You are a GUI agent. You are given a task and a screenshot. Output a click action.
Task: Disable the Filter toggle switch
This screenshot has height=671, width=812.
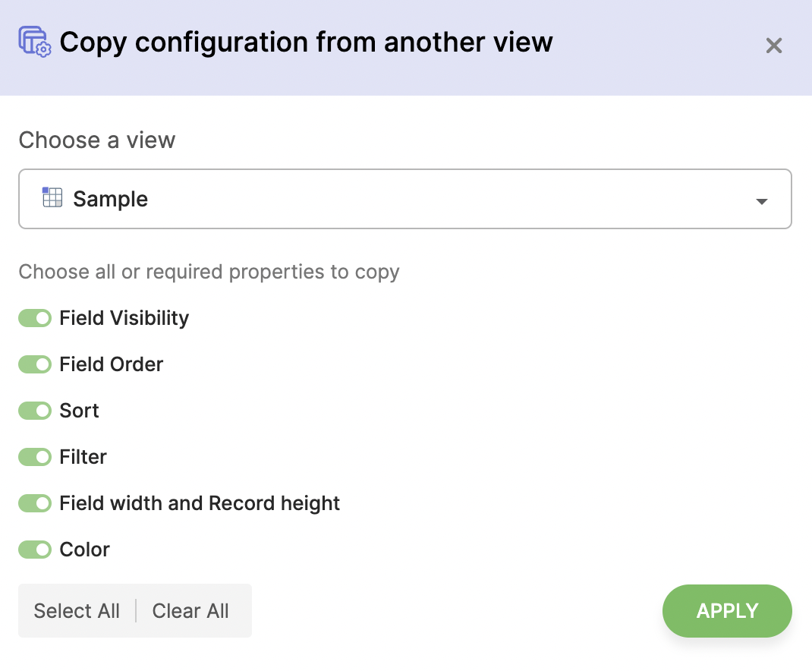pos(35,457)
